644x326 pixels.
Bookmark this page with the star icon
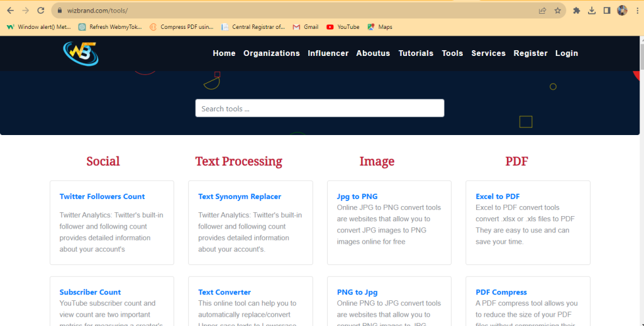tap(557, 11)
